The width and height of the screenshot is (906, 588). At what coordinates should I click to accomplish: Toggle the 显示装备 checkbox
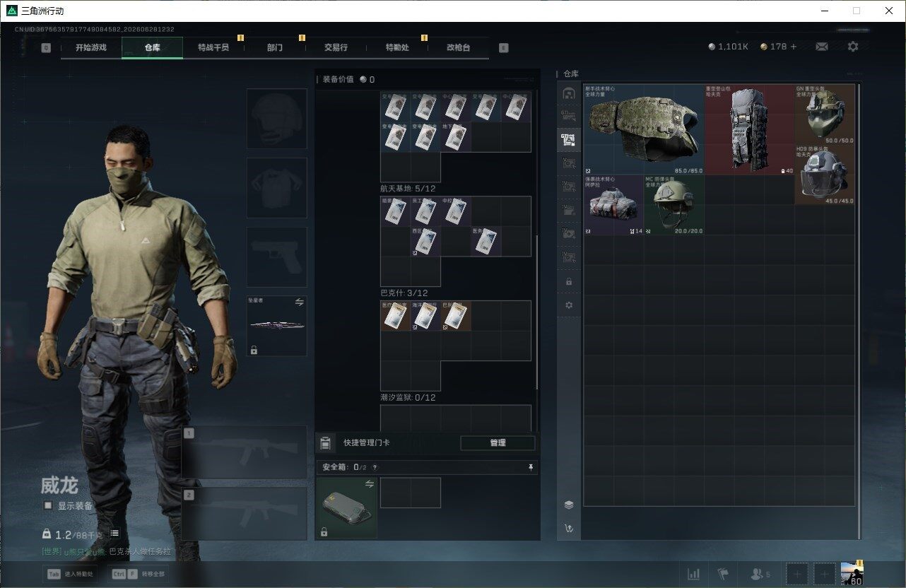[x=48, y=506]
